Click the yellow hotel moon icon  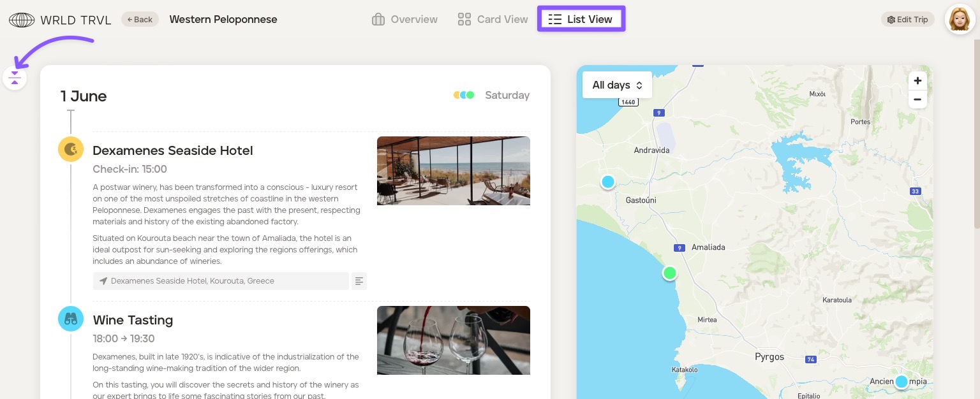point(71,149)
